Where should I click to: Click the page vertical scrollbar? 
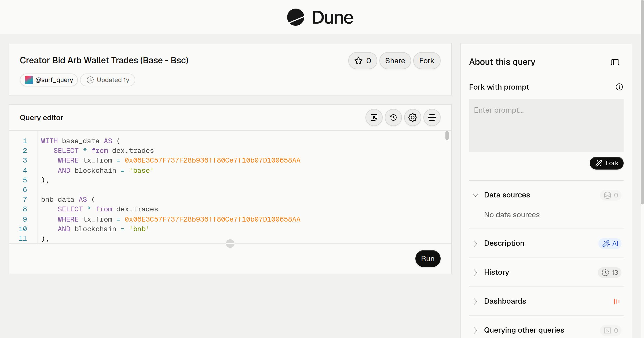(x=642, y=102)
